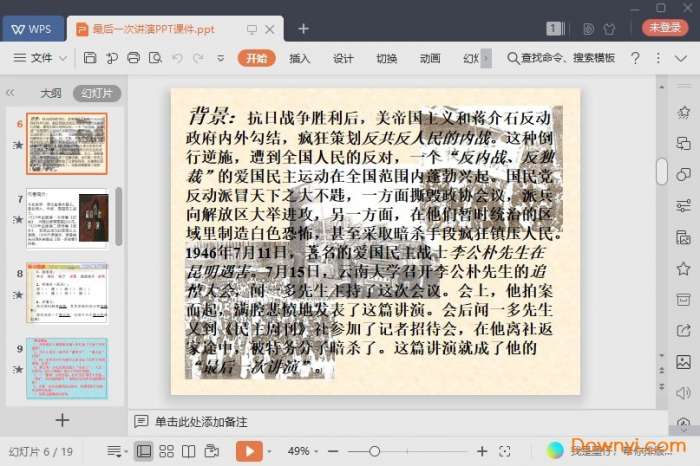Click the display mode icon on document tab
The width and height of the screenshot is (700, 466).
[252, 29]
